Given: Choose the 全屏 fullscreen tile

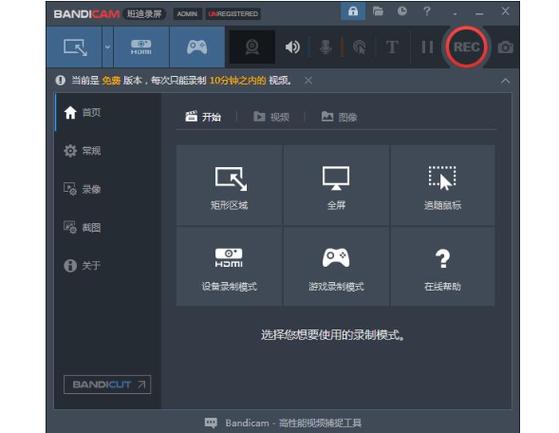Looking at the screenshot, I should (336, 185).
